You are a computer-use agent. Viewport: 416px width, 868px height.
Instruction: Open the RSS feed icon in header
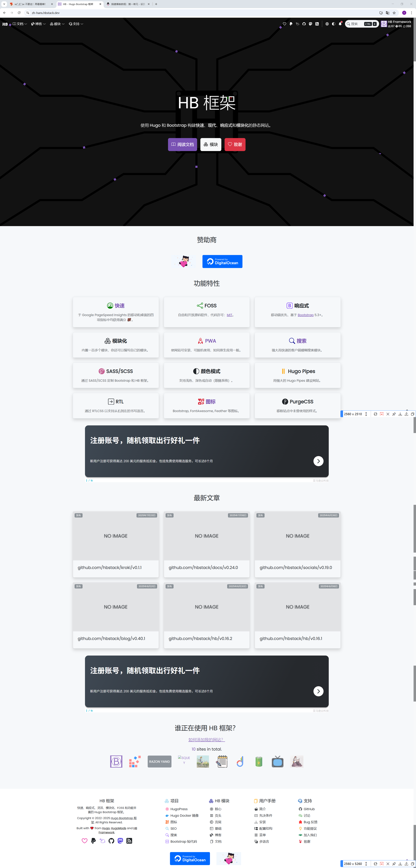point(317,24)
